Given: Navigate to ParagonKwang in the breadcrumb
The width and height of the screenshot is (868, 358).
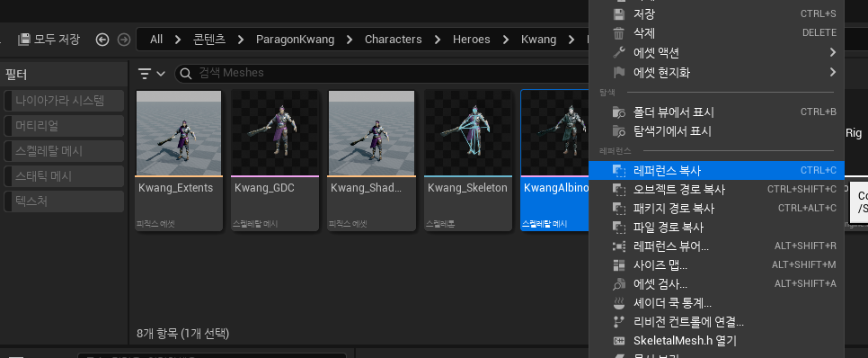Looking at the screenshot, I should pyautogui.click(x=295, y=40).
